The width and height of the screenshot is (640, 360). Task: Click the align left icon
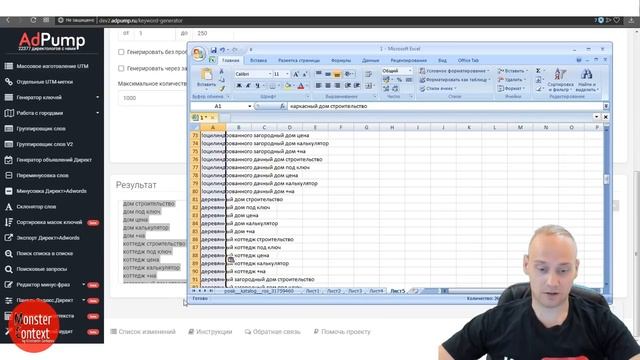(x=318, y=86)
